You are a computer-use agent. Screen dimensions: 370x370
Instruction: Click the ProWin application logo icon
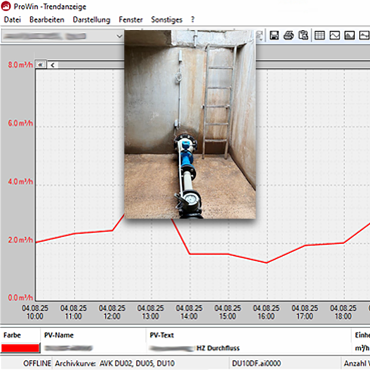[x=6, y=6]
